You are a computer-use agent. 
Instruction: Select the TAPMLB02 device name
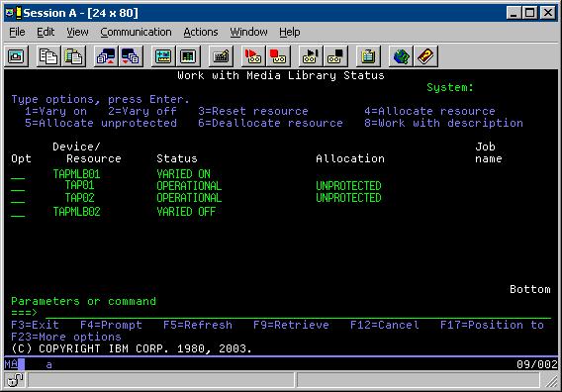[x=76, y=212]
